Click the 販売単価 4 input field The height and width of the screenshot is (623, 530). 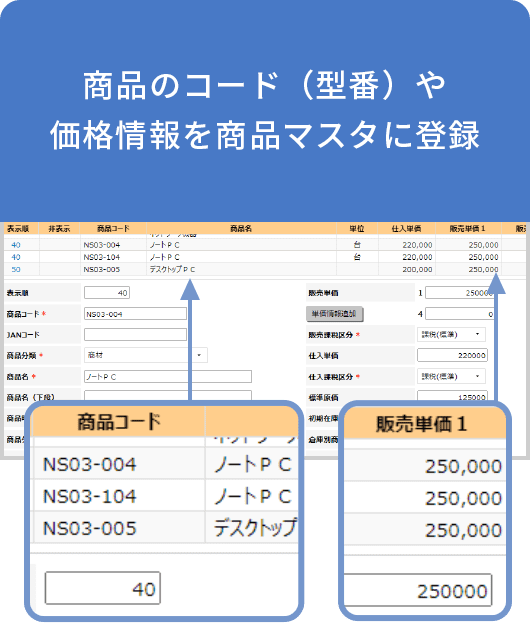(x=459, y=314)
